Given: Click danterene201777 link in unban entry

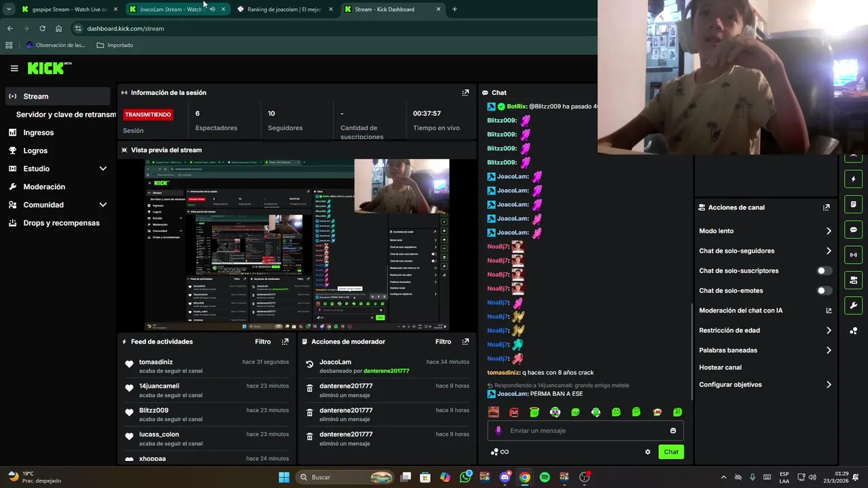Looking at the screenshot, I should (387, 371).
